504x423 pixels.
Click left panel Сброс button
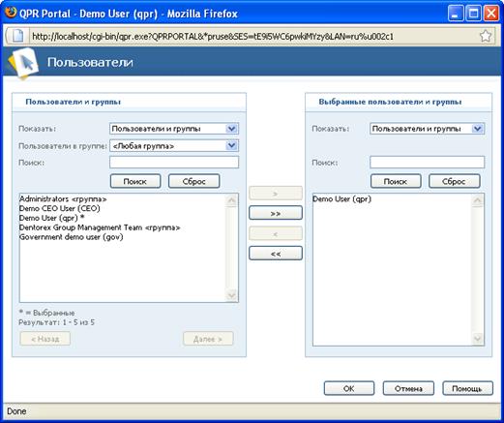click(x=194, y=181)
